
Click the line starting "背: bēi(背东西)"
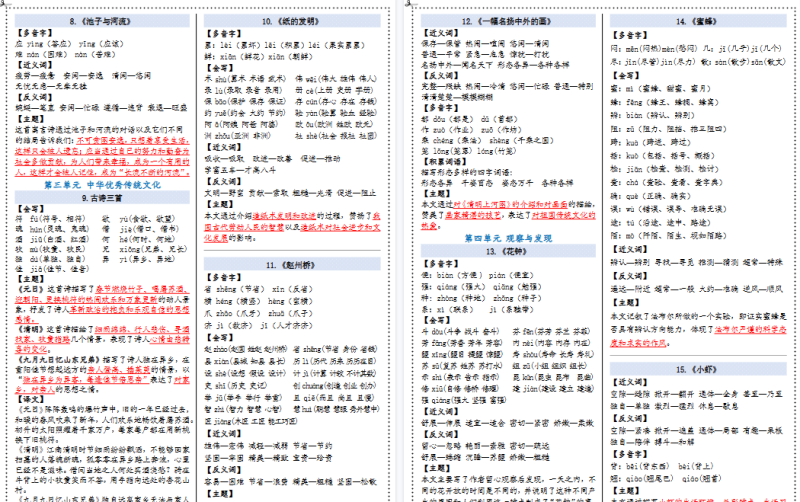tap(662, 466)
